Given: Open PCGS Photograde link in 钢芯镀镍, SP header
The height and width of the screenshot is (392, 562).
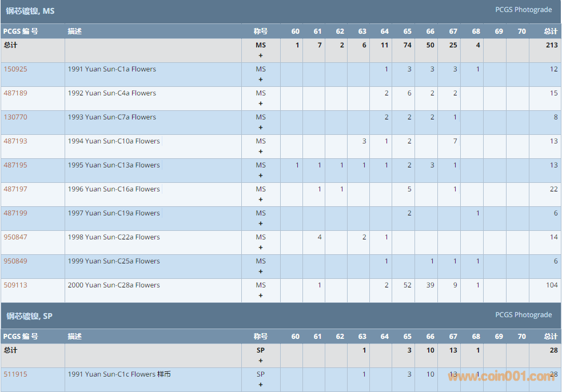Looking at the screenshot, I should [523, 315].
